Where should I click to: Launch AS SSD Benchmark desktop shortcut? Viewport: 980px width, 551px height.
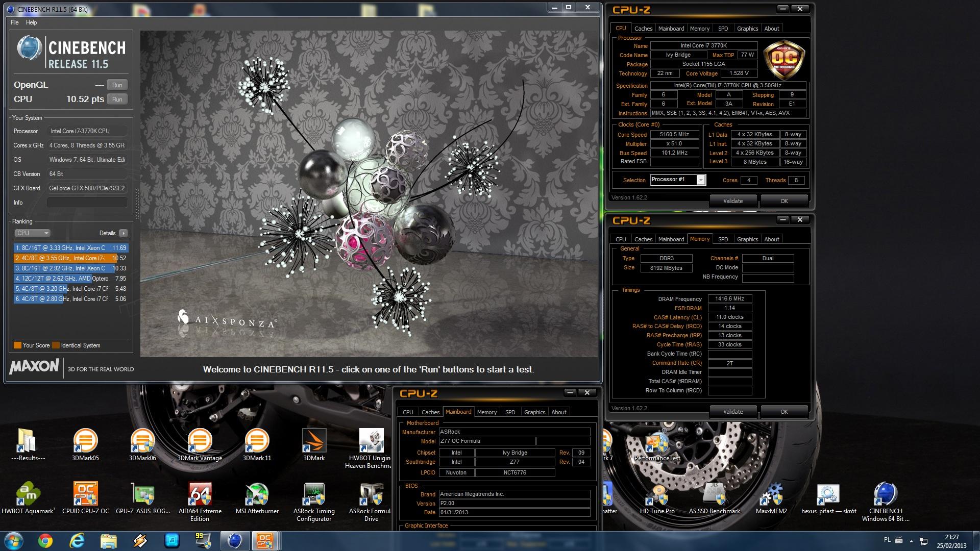[x=714, y=498]
